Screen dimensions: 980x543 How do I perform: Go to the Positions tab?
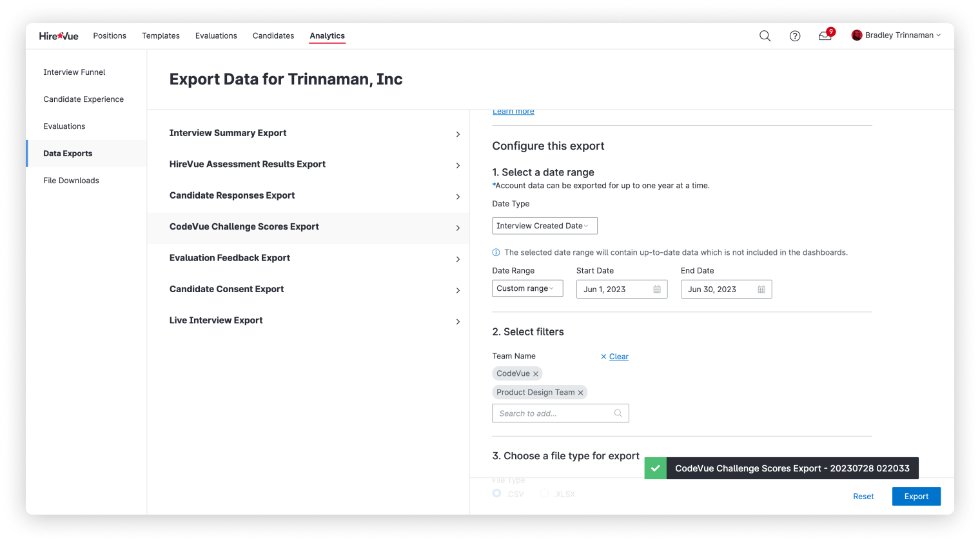110,36
